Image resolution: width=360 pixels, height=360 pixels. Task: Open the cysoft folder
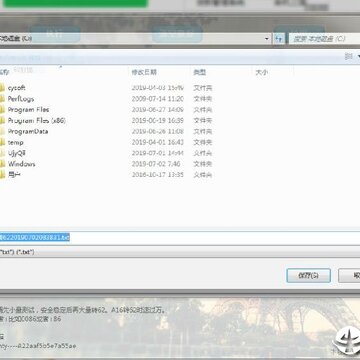tap(16, 88)
